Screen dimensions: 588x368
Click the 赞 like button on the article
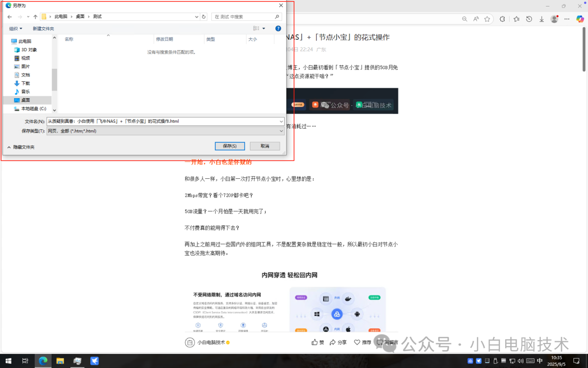click(x=317, y=342)
